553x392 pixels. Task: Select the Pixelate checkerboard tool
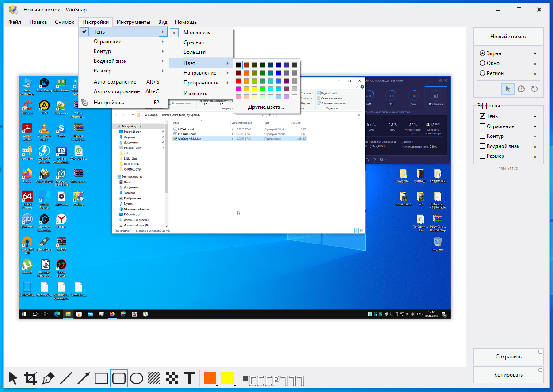pos(172,378)
